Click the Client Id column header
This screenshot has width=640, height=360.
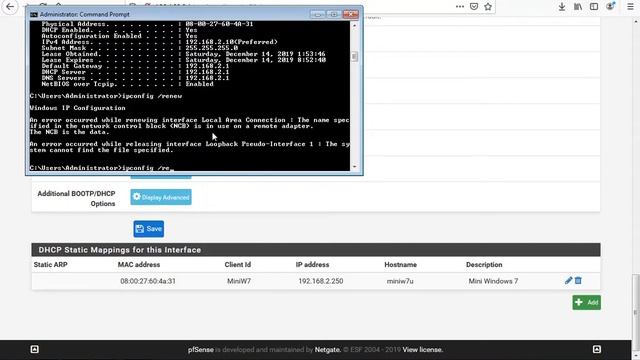(238, 264)
